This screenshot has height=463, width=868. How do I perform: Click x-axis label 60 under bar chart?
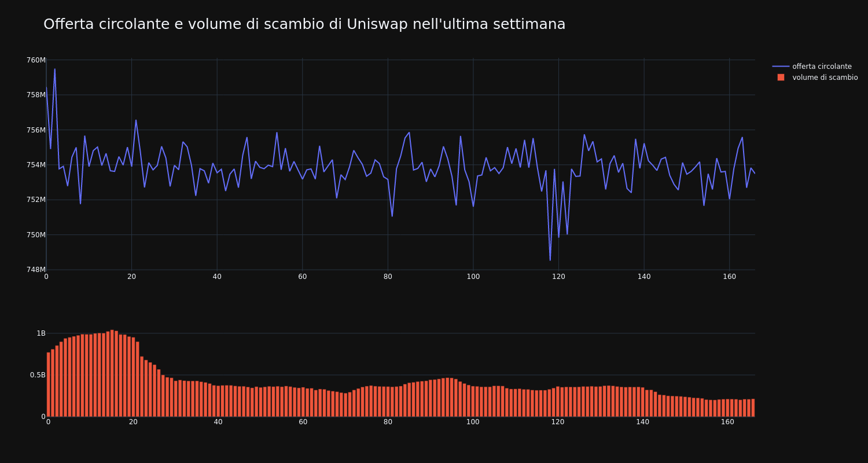click(303, 422)
